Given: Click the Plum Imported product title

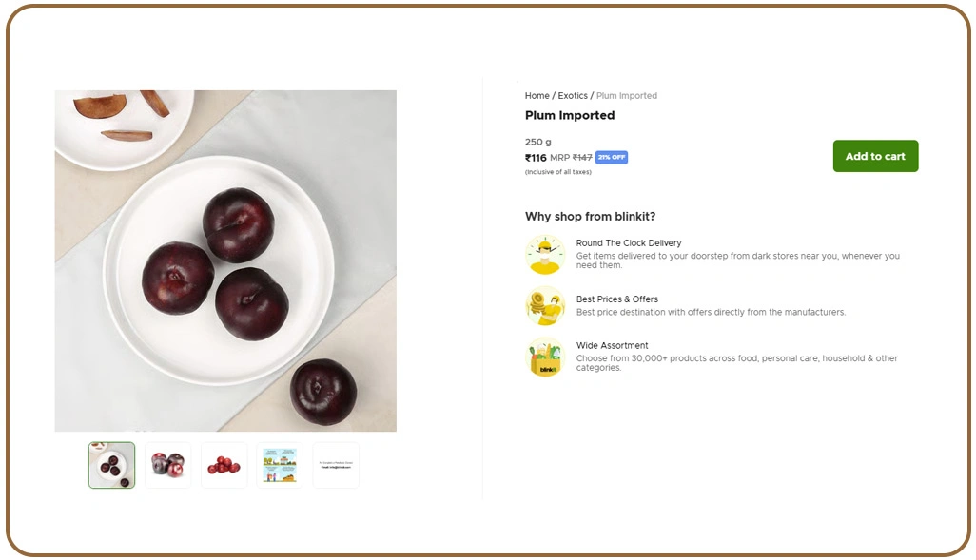Looking at the screenshot, I should pyautogui.click(x=570, y=115).
